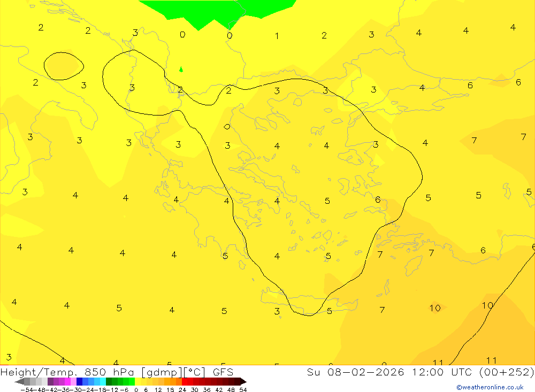Screen dimensions: 535x392
Task: Click the '1' temperature value on the map
Action: coord(277,36)
